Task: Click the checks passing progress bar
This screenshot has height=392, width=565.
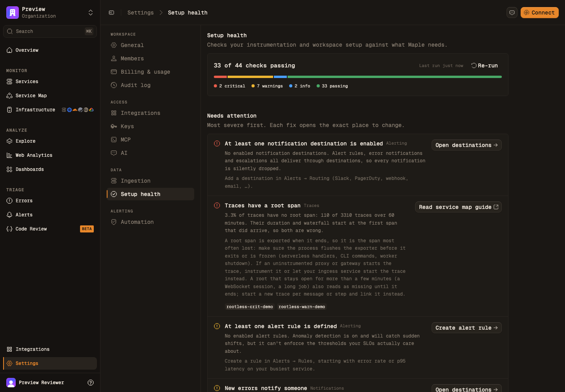Action: point(358,77)
